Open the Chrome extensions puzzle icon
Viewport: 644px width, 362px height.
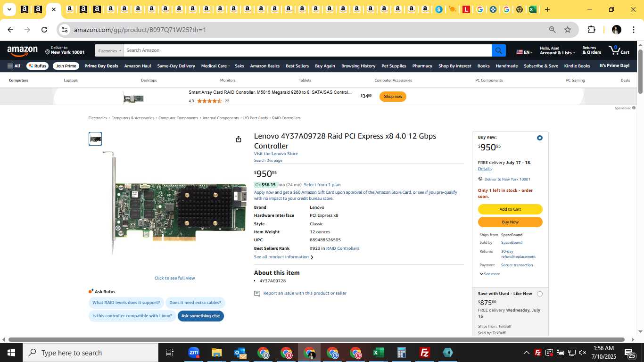tap(591, 30)
